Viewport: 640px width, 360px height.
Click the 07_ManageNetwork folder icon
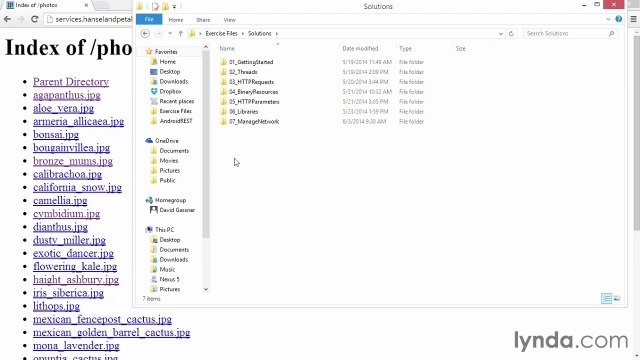click(223, 121)
